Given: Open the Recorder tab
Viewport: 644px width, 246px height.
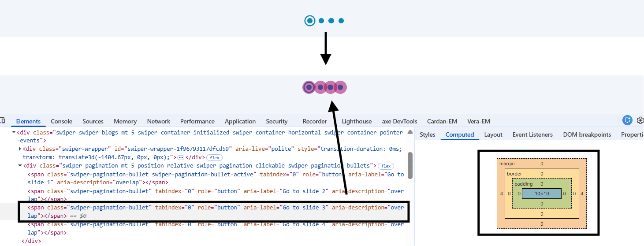Looking at the screenshot, I should tap(315, 121).
